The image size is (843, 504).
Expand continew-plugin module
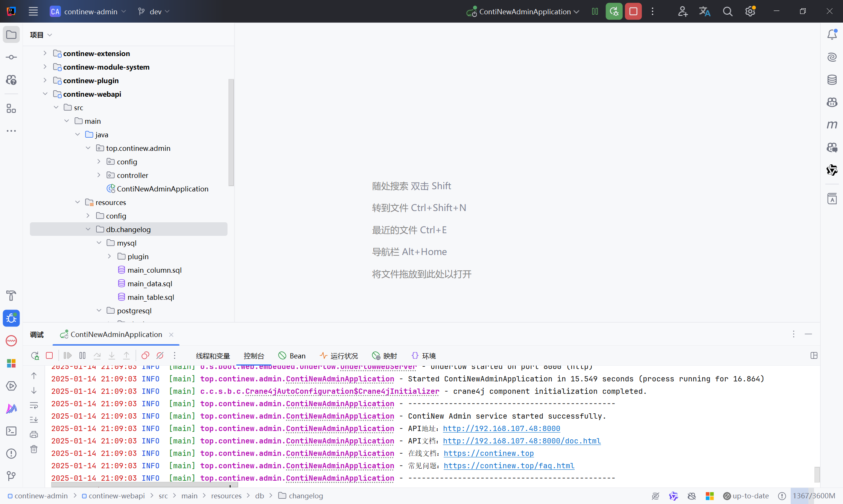(45, 80)
